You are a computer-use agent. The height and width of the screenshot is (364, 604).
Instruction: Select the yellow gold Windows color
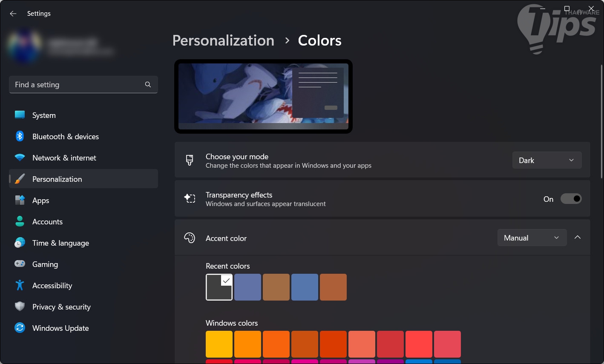pos(219,344)
